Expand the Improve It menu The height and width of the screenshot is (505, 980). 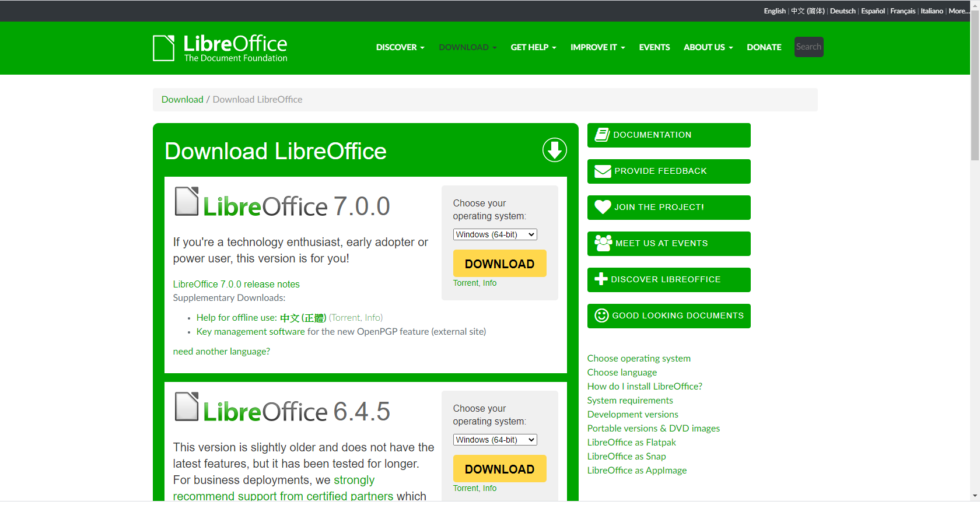pos(598,47)
